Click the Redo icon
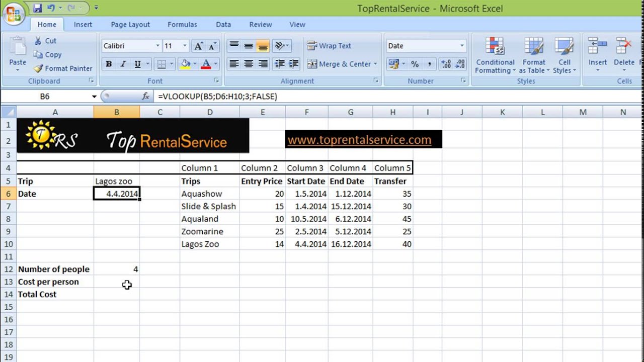644x362 pixels. [71, 8]
